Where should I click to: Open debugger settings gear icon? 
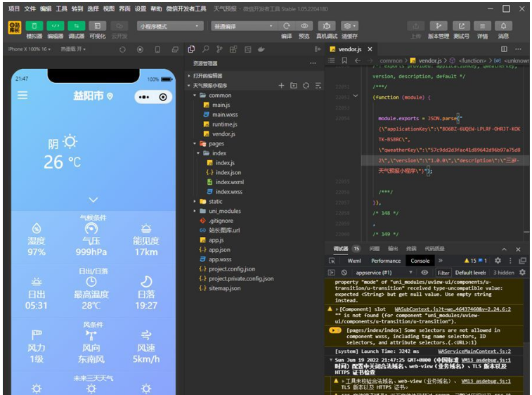coord(498,260)
